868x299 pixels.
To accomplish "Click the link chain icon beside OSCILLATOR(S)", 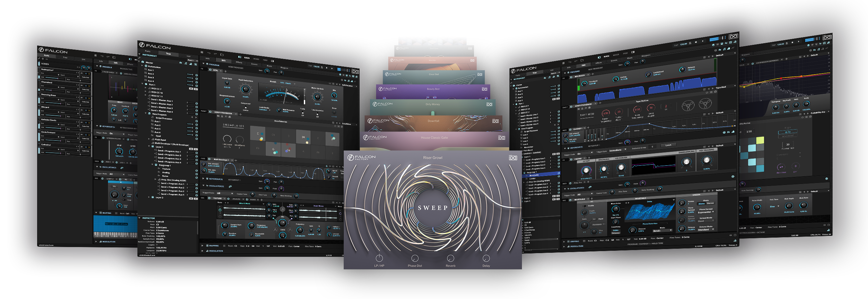I will click(230, 186).
